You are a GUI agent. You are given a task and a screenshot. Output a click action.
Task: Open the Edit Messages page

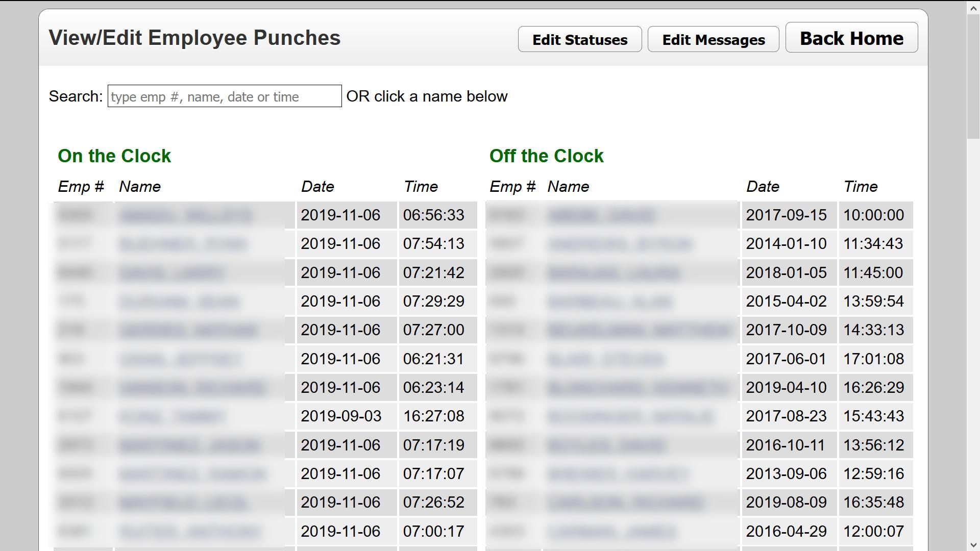click(713, 39)
